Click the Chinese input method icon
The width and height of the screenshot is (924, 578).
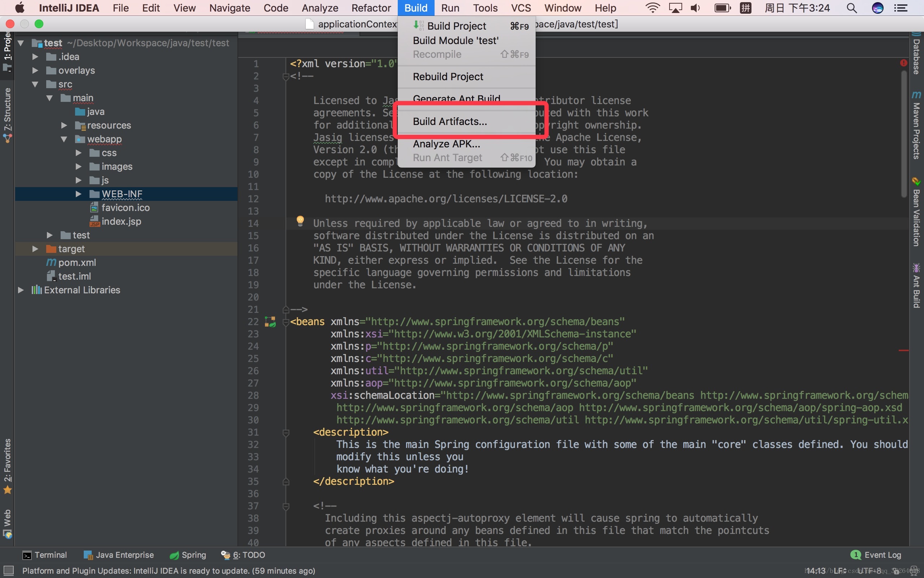(x=745, y=8)
